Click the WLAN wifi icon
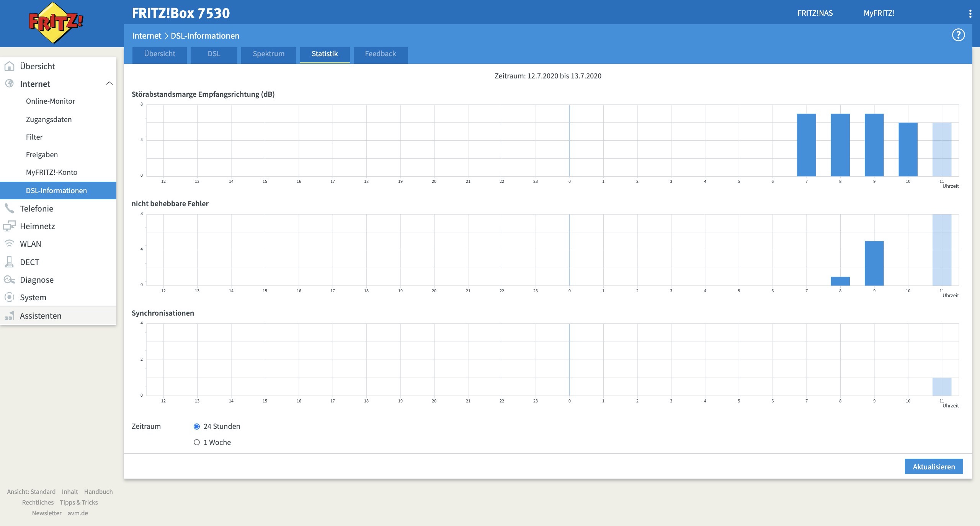Viewport: 980px width, 526px height. [x=9, y=244]
